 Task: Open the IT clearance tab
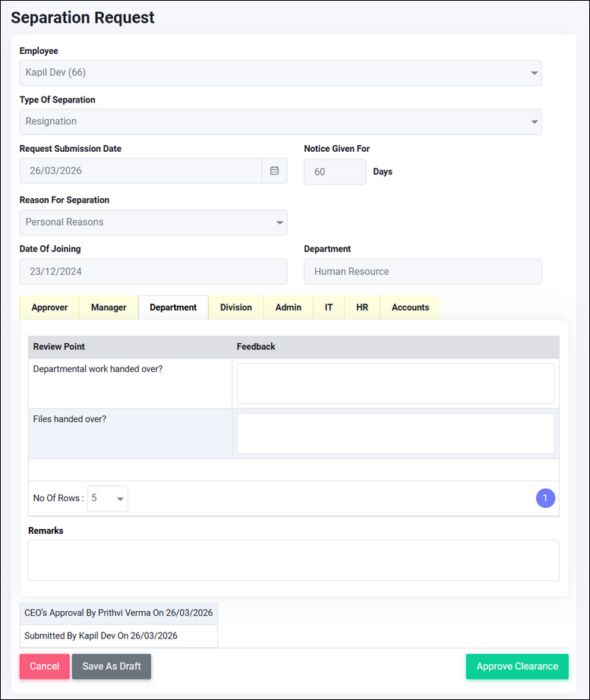[x=329, y=307]
